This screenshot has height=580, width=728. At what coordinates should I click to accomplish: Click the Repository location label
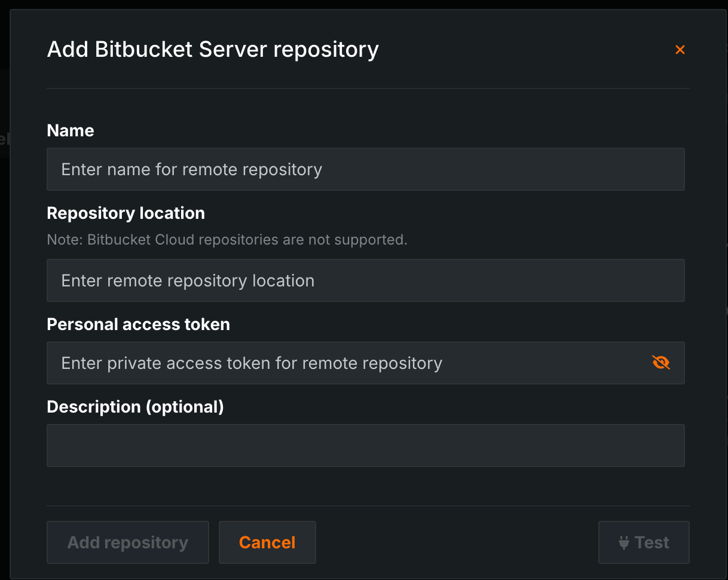pos(126,213)
